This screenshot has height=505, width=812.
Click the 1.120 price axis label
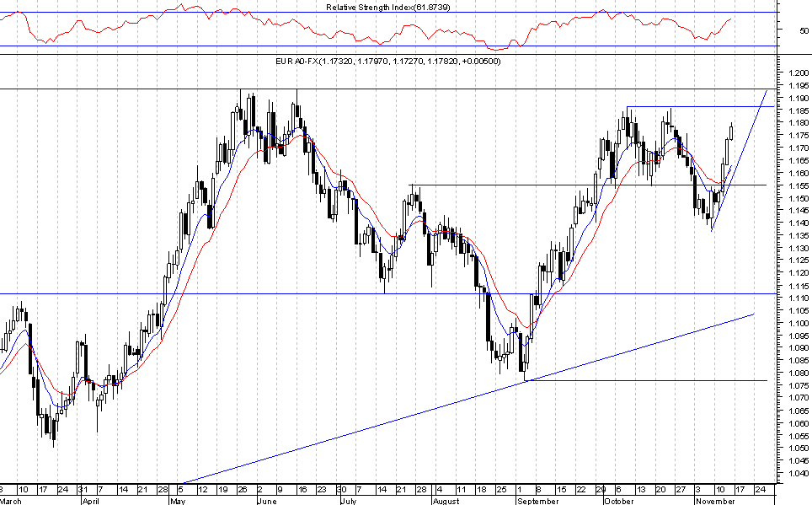click(x=799, y=272)
